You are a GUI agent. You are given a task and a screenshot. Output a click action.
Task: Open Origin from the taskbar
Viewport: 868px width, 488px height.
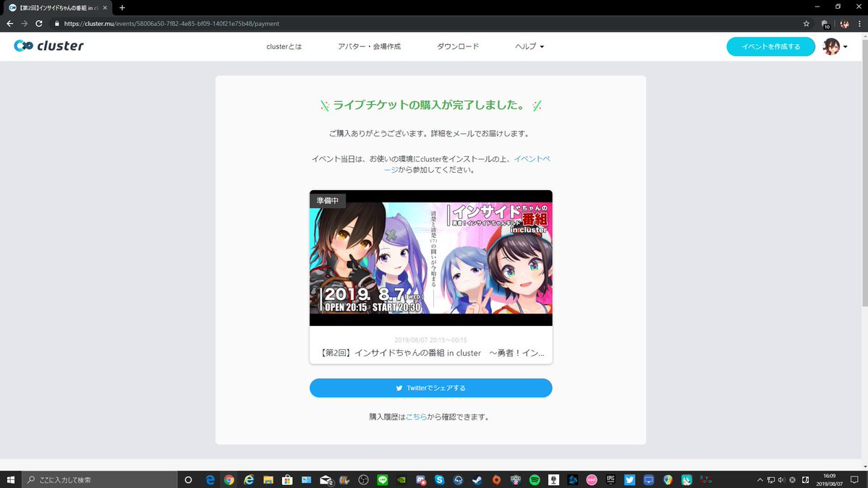496,479
